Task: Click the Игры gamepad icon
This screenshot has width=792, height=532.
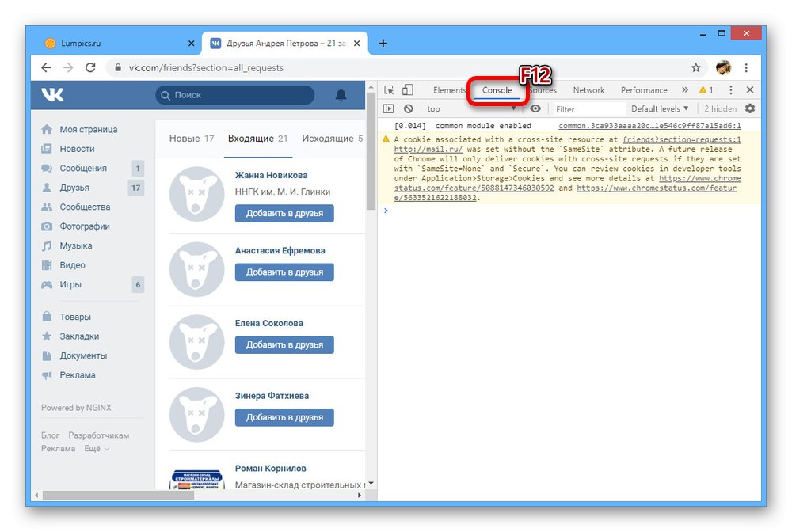Action: pos(48,284)
